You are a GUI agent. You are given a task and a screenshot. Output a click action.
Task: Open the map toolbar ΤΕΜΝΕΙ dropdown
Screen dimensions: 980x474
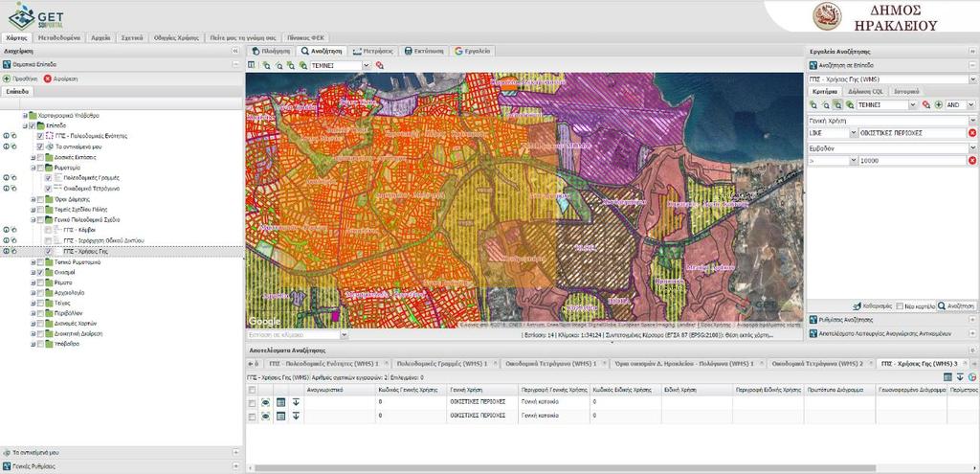coord(367,65)
